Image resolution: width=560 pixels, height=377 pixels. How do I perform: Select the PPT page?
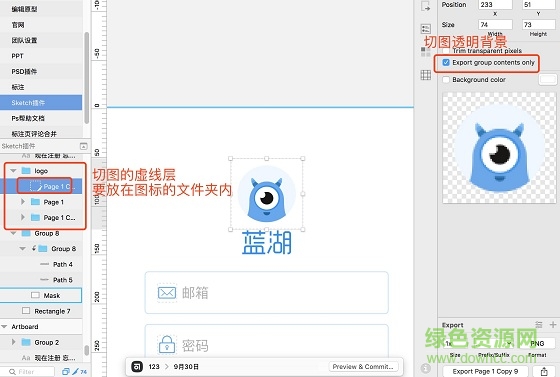click(x=41, y=56)
